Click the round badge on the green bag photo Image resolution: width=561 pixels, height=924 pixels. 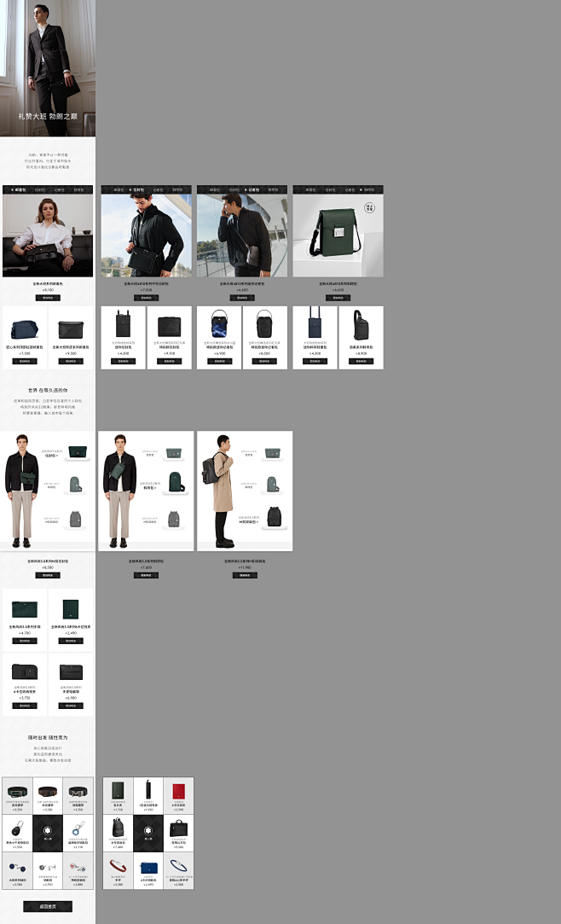pyautogui.click(x=369, y=207)
